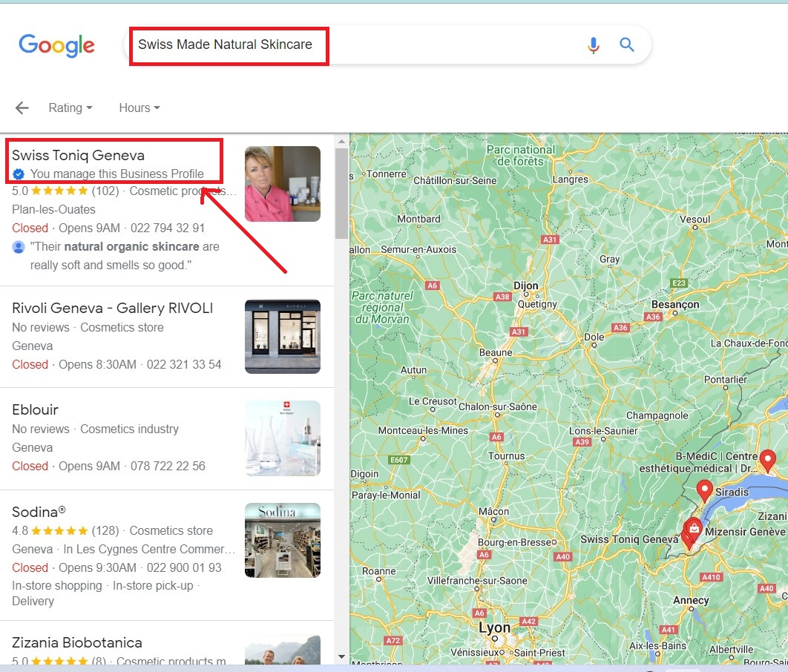This screenshot has width=788, height=672.
Task: Click the Mâcon label on the map
Action: (493, 511)
